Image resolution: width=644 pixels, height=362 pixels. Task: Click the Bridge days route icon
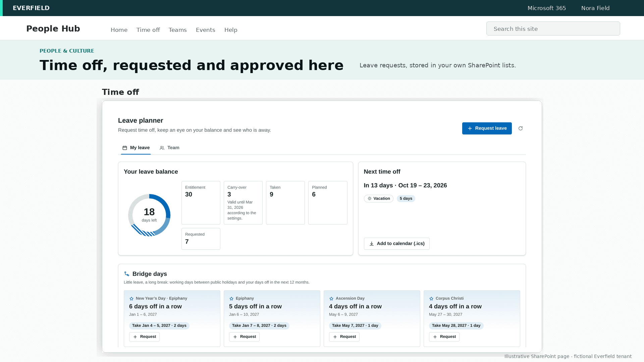click(127, 274)
